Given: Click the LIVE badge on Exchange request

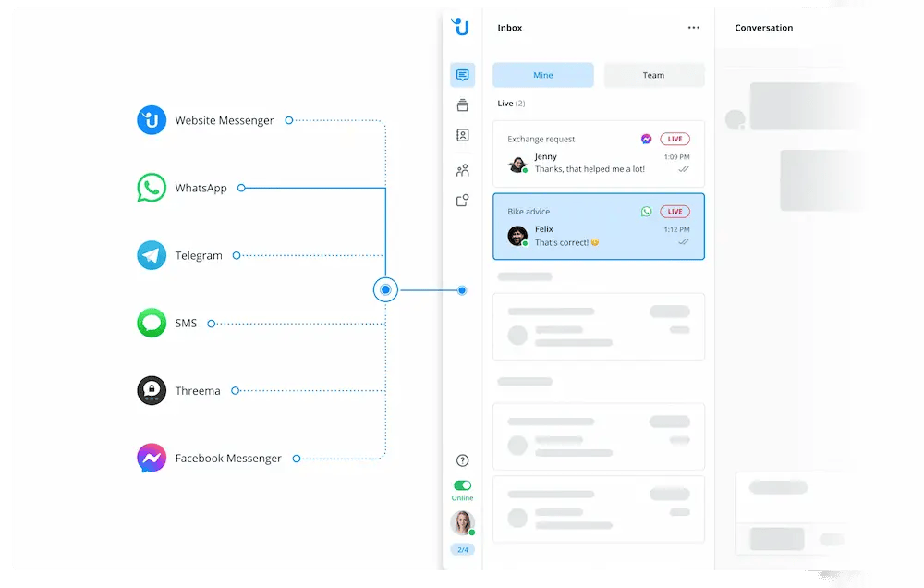Looking at the screenshot, I should click(x=675, y=139).
